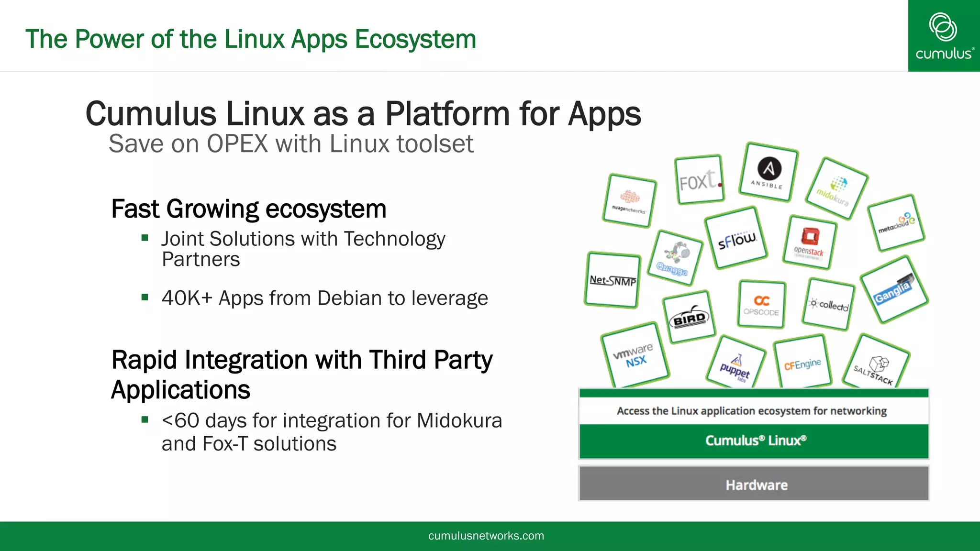980x551 pixels.
Task: Select the OpenStack logo tile
Action: (810, 242)
